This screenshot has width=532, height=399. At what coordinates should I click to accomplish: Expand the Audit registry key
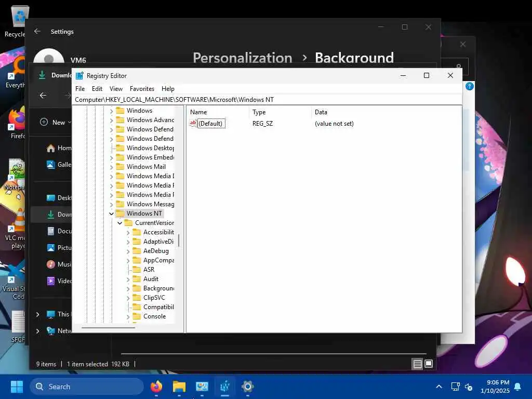click(128, 279)
